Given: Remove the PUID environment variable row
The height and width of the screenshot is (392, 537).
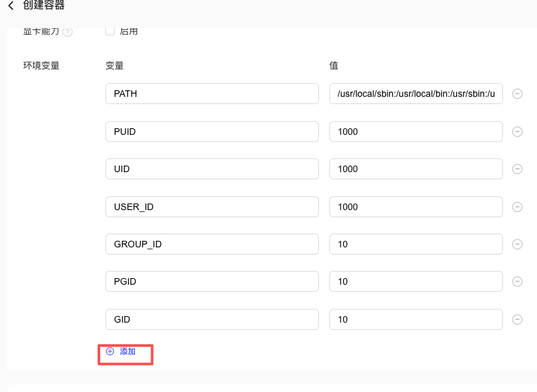Looking at the screenshot, I should coord(517,132).
